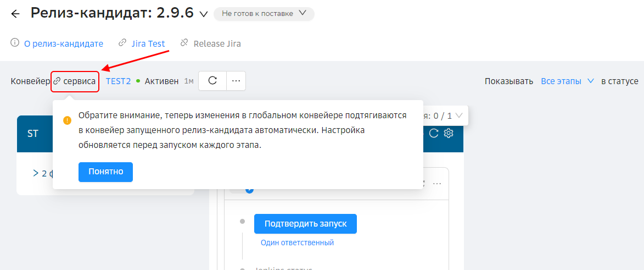Click the info icon before "О релиз-кандидате"

click(15, 43)
